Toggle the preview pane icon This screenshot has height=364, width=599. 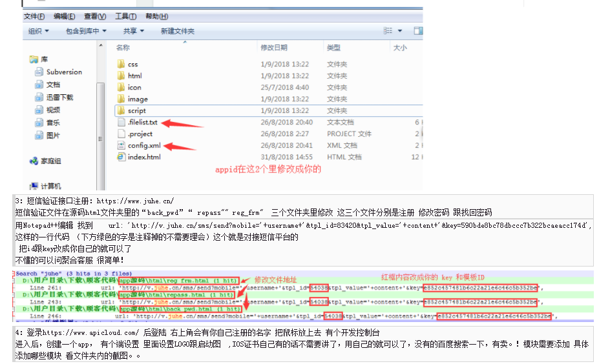click(x=418, y=30)
